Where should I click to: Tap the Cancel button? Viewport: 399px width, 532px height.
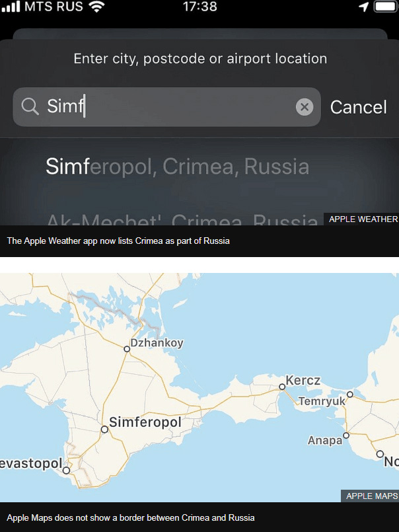coord(358,107)
